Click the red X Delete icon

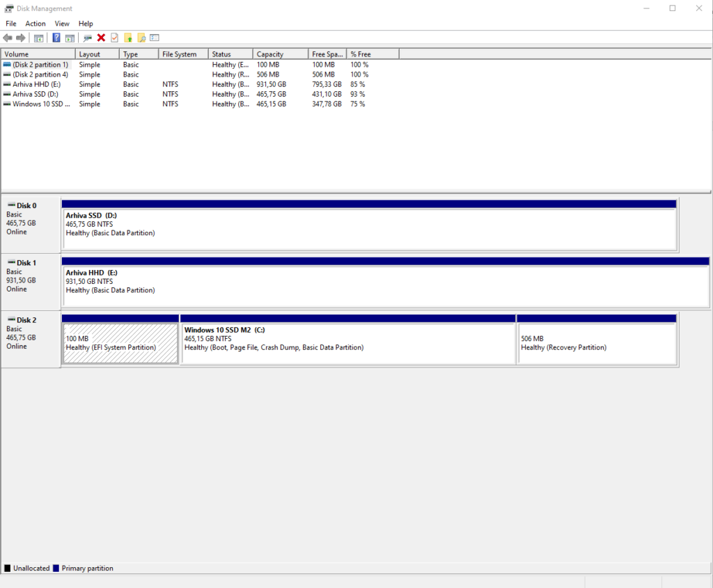tap(102, 38)
